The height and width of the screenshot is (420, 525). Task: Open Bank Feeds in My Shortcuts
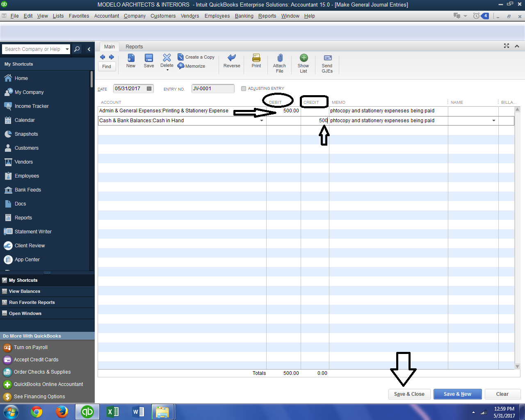click(x=28, y=189)
